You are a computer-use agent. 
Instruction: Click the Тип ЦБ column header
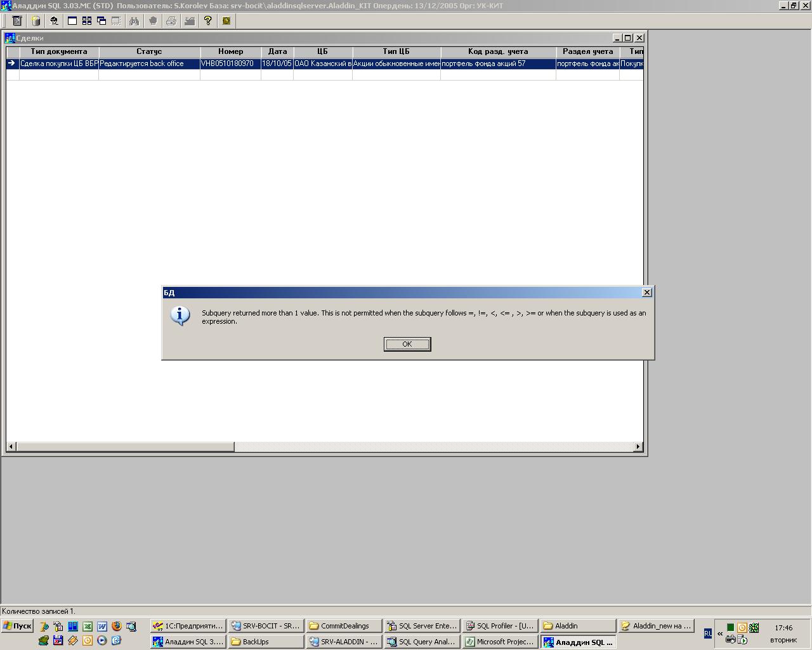[396, 51]
